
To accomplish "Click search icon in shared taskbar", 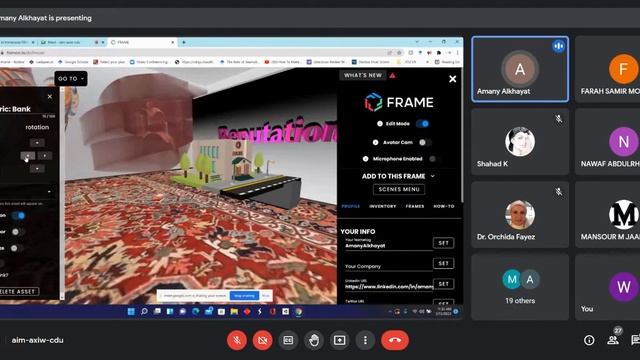I will click(144, 311).
